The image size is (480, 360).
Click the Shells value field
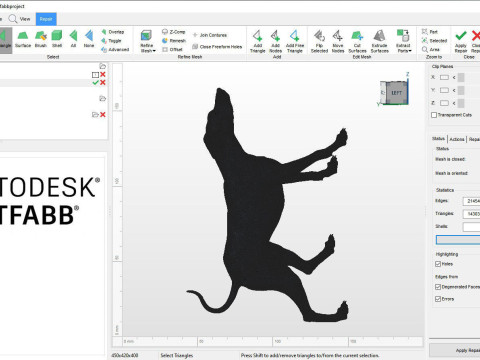tap(471, 227)
